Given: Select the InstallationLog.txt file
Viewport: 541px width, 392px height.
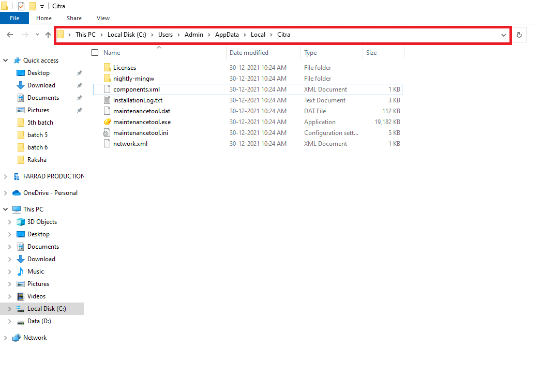Looking at the screenshot, I should [x=138, y=100].
